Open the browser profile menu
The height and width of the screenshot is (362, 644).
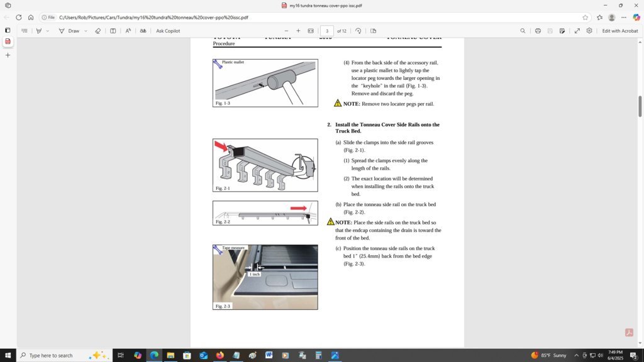611,17
